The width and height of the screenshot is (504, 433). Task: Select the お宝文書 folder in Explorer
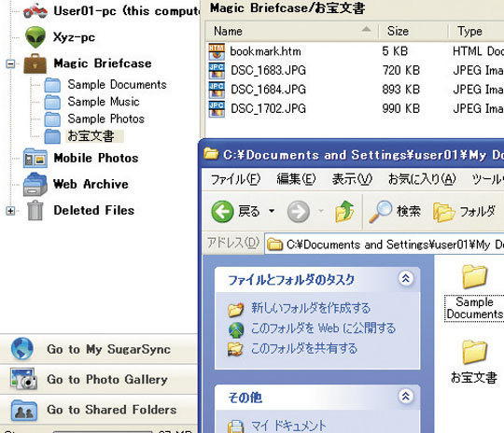[474, 362]
